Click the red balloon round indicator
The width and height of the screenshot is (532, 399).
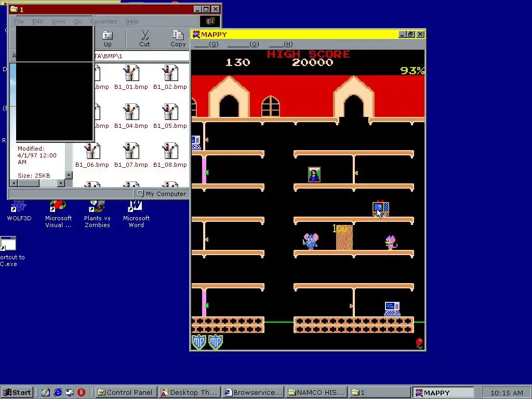(419, 343)
